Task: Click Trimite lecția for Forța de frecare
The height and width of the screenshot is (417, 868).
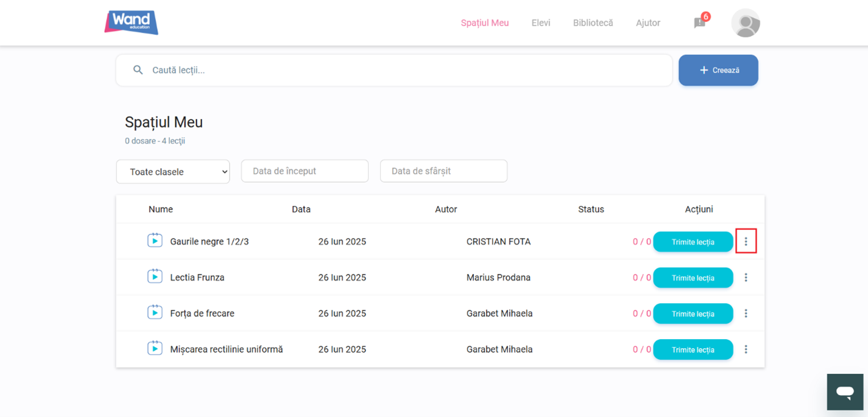Action: 693,314
